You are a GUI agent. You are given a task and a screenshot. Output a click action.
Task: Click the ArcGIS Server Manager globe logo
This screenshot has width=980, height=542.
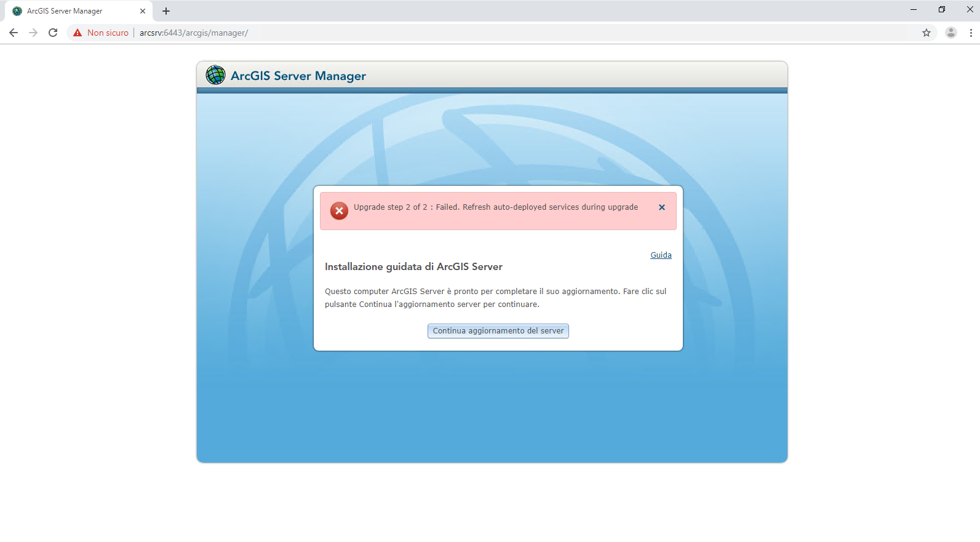[x=215, y=75]
